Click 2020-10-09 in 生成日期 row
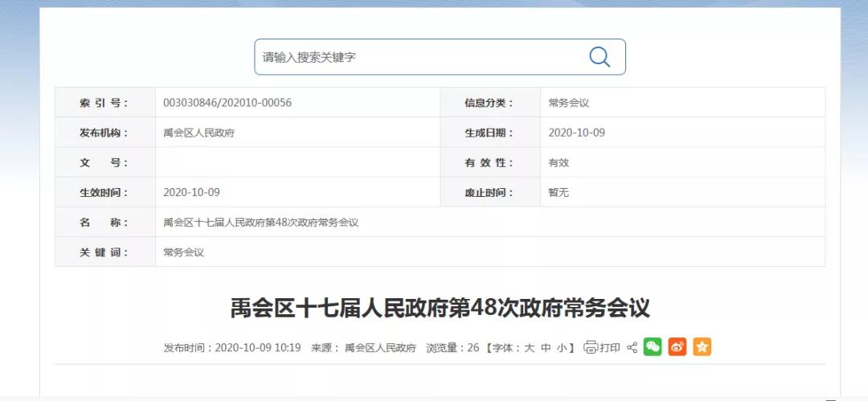The width and height of the screenshot is (868, 401). [577, 133]
